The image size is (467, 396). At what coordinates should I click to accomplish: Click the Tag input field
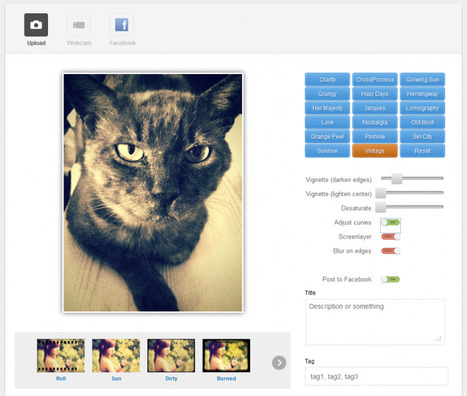point(377,376)
